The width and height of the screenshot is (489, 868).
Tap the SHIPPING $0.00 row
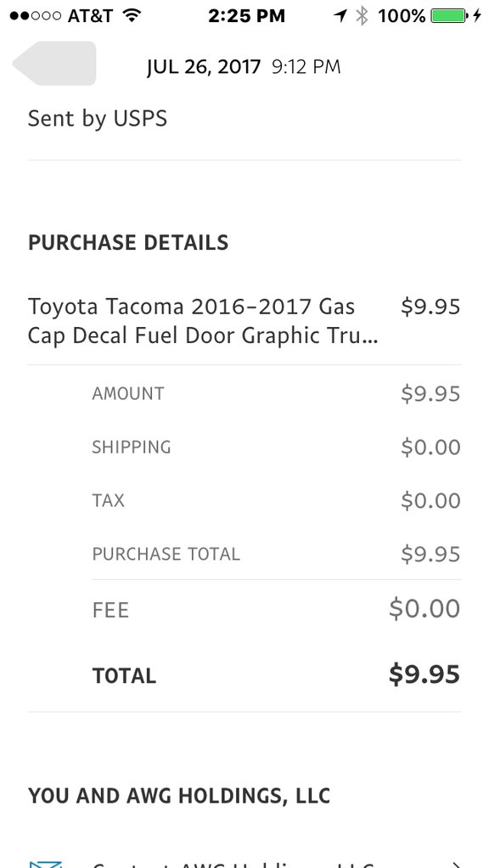(276, 447)
